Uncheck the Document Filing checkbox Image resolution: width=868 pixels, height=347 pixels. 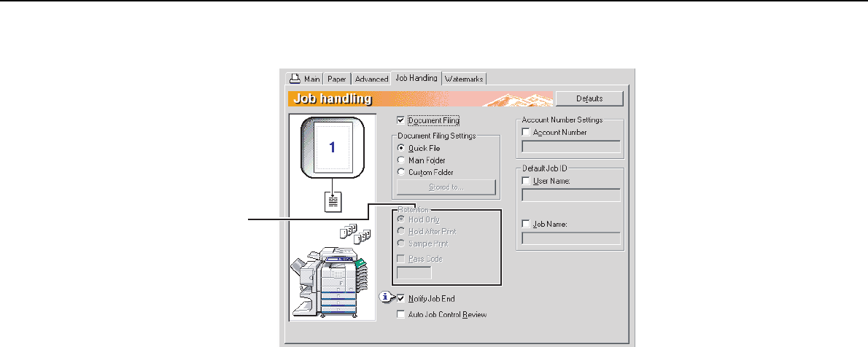pyautogui.click(x=400, y=120)
